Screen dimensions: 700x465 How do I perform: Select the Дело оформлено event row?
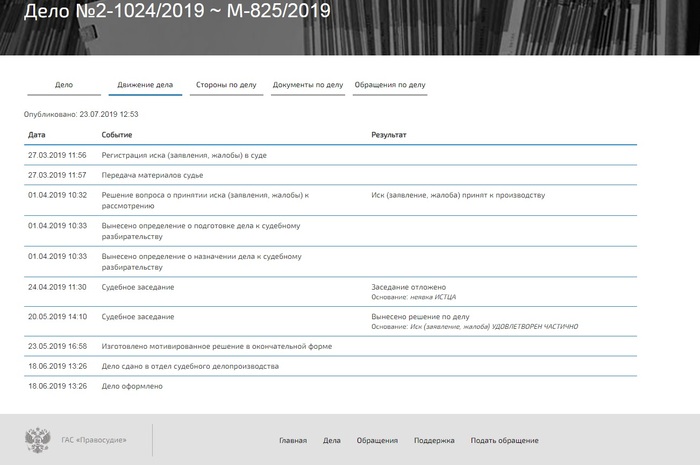pyautogui.click(x=131, y=386)
